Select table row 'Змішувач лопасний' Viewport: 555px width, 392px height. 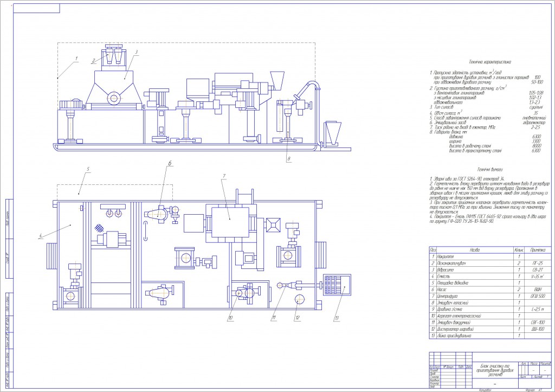[490, 303]
